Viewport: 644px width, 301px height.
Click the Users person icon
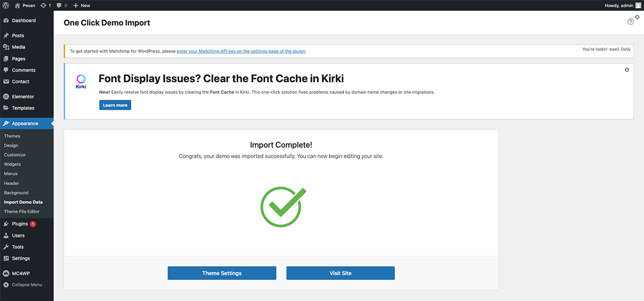point(6,236)
